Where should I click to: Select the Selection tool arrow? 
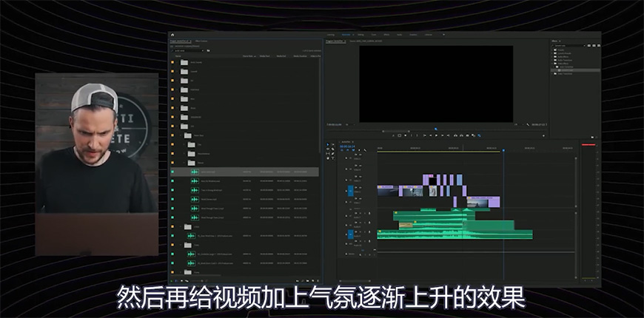tap(328, 144)
